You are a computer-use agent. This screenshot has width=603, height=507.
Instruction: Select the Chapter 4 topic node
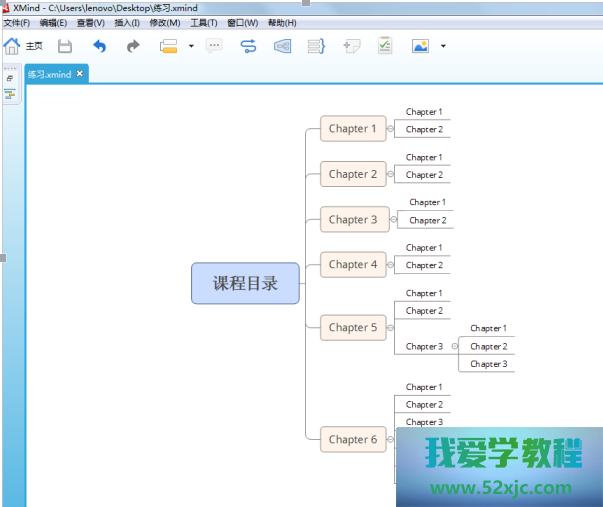353,265
